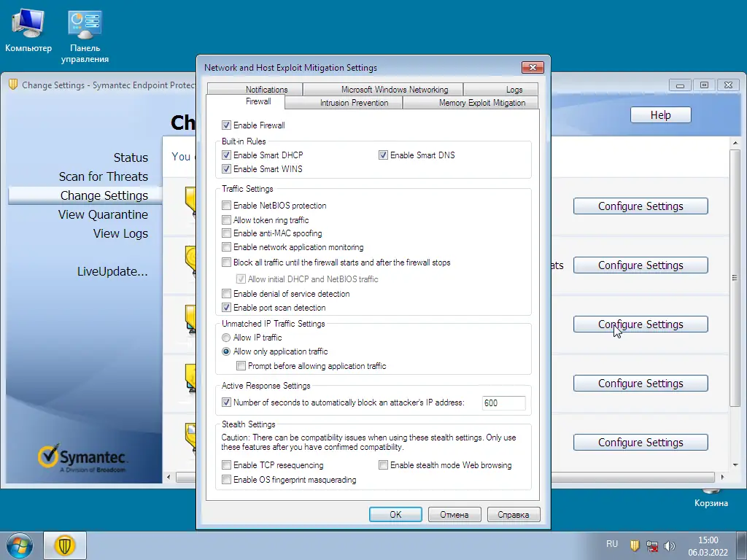
Task: Open Memory Exploit Mitigation tab
Action: (471, 103)
